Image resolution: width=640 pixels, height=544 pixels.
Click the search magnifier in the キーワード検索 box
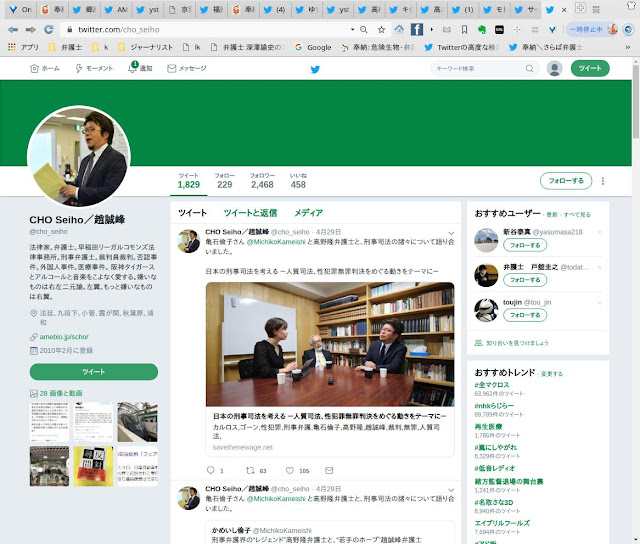[529, 68]
